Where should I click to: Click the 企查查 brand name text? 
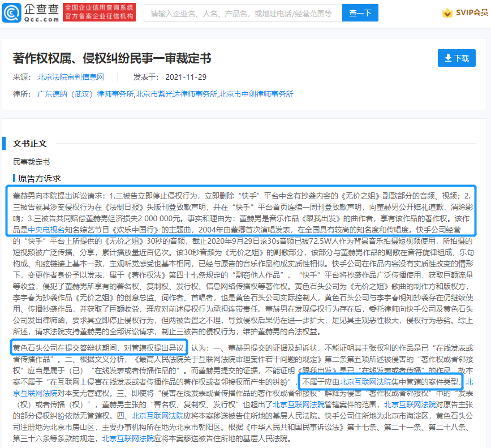(x=41, y=10)
